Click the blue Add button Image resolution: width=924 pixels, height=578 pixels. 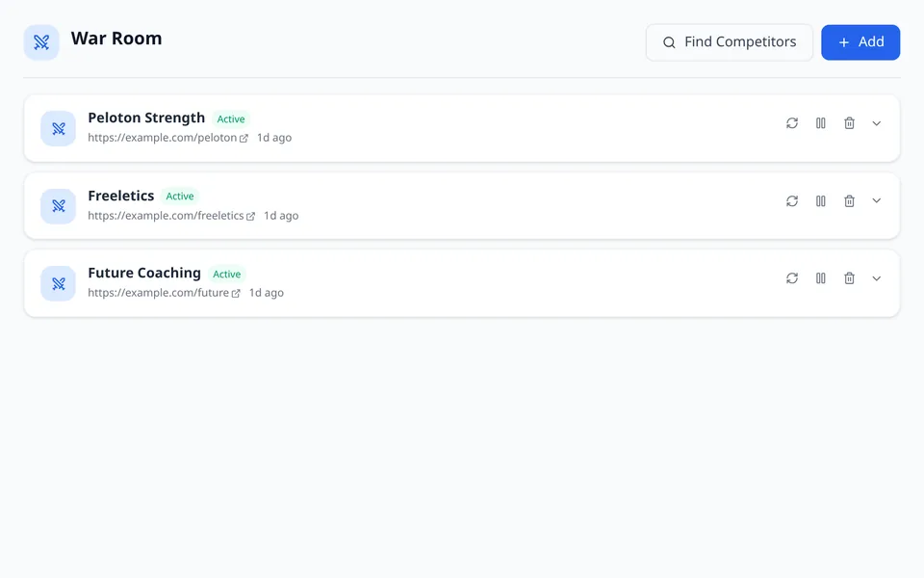click(860, 42)
